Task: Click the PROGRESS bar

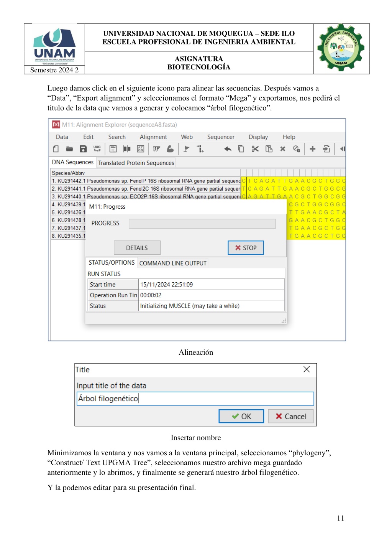Action: [x=202, y=224]
